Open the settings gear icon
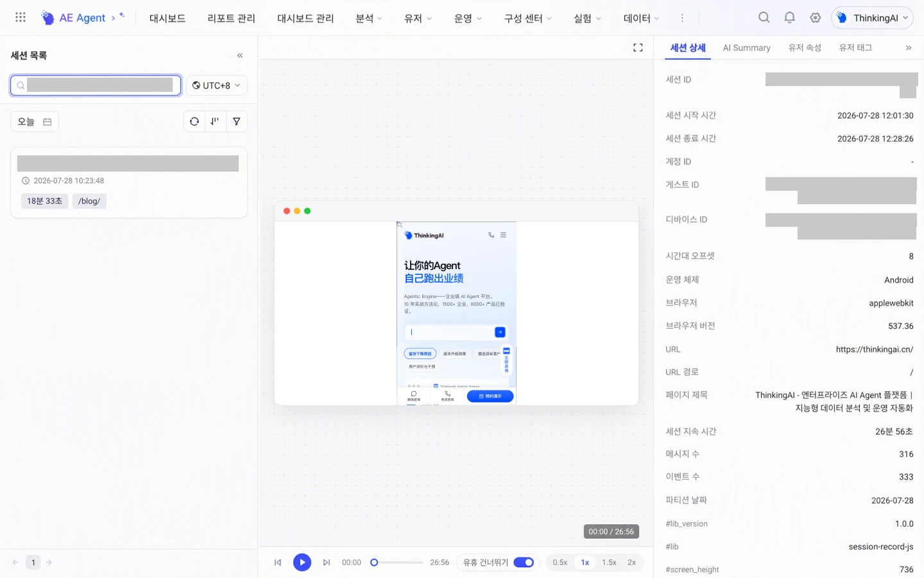The image size is (924, 578). (x=816, y=17)
